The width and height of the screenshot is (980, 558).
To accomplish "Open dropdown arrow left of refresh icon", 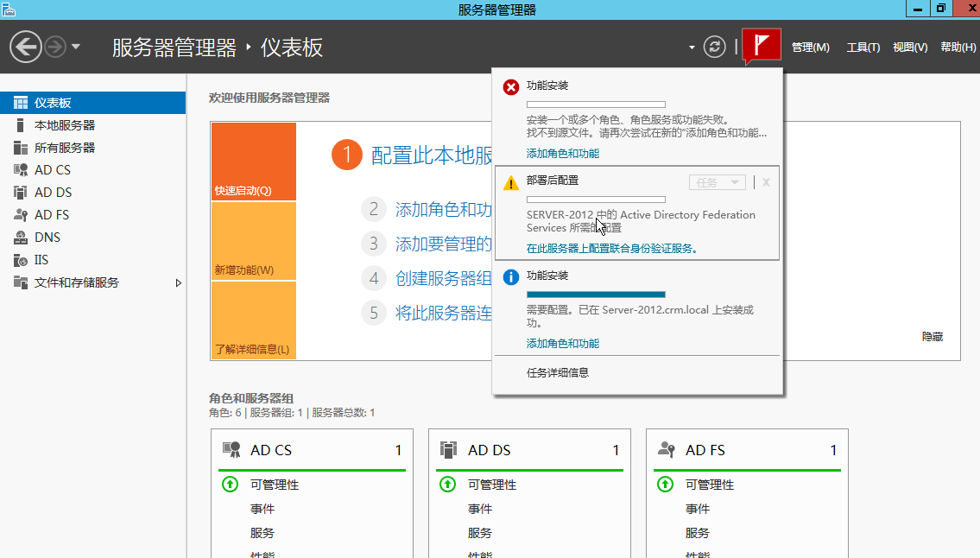I will coord(692,47).
